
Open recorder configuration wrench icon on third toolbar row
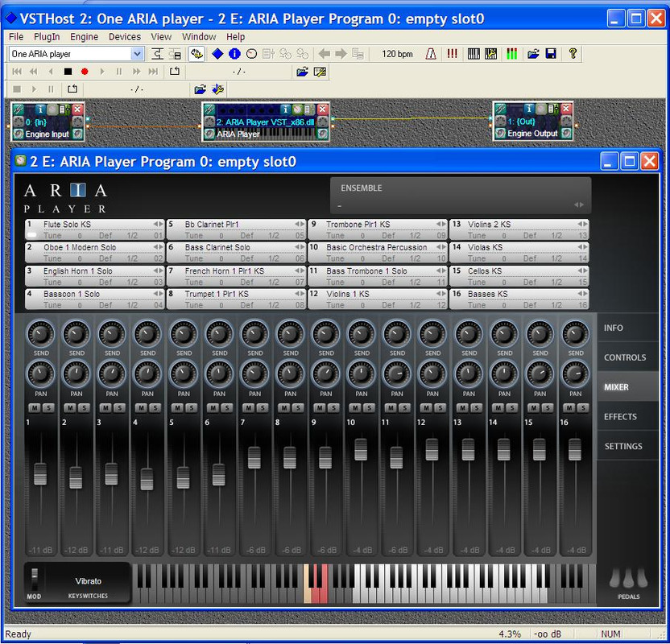(218, 89)
